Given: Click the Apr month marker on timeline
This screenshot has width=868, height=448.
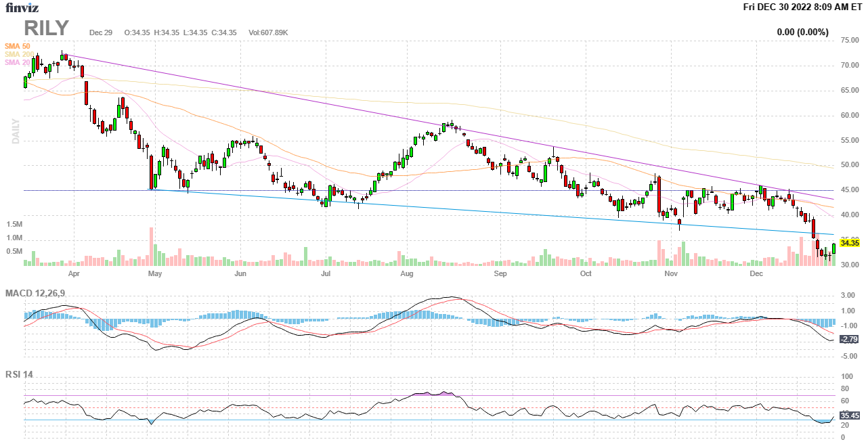Looking at the screenshot, I should click(x=74, y=274).
